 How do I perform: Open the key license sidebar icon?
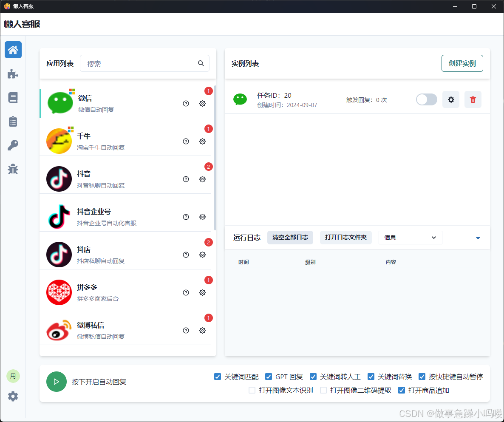[x=13, y=145]
